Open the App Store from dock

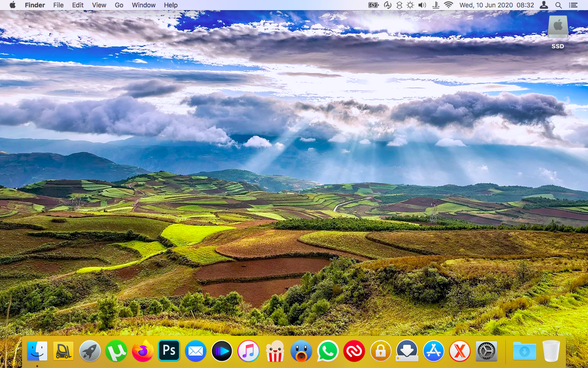tap(433, 352)
